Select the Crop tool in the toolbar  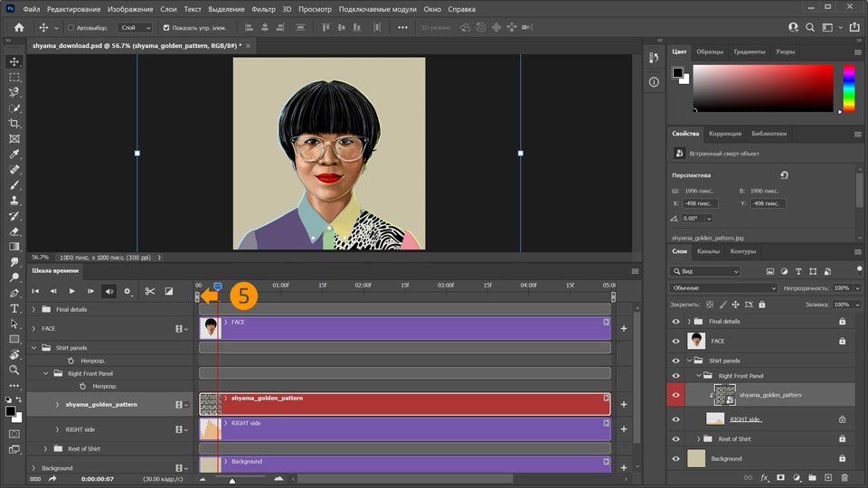14,123
